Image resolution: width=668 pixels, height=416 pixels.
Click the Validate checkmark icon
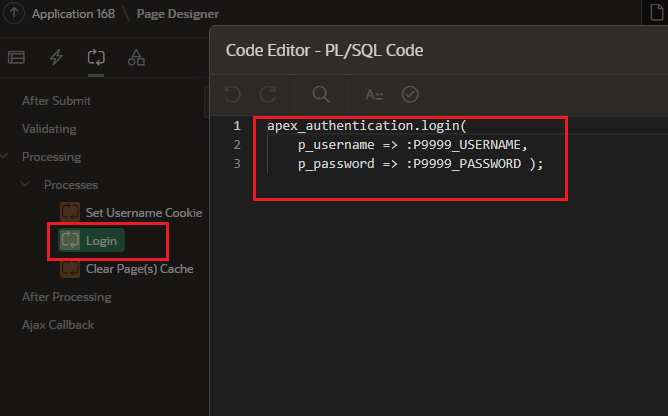click(x=409, y=94)
